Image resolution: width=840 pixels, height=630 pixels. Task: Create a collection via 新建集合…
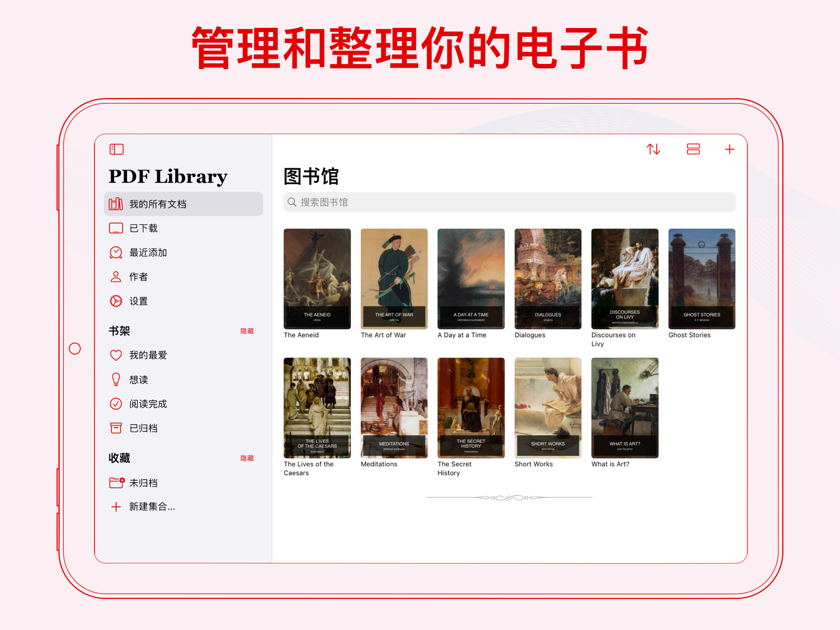[184, 507]
